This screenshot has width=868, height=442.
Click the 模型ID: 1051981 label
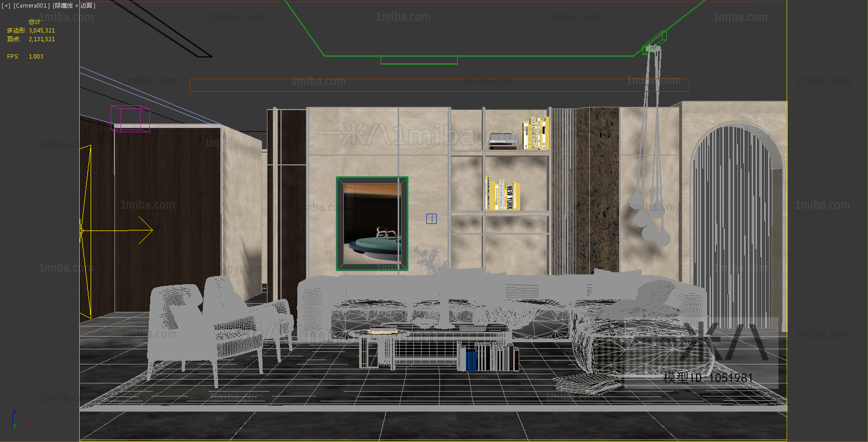point(708,378)
